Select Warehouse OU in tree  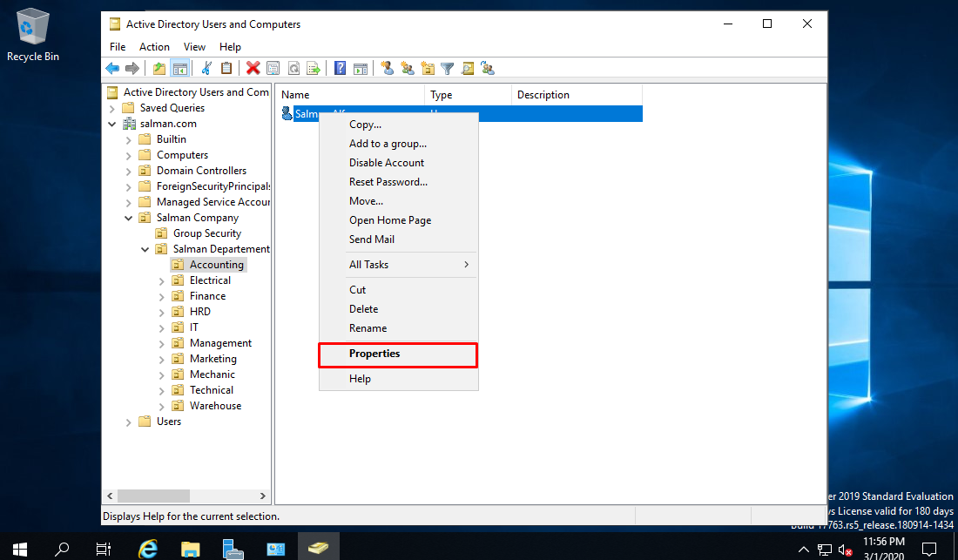215,406
